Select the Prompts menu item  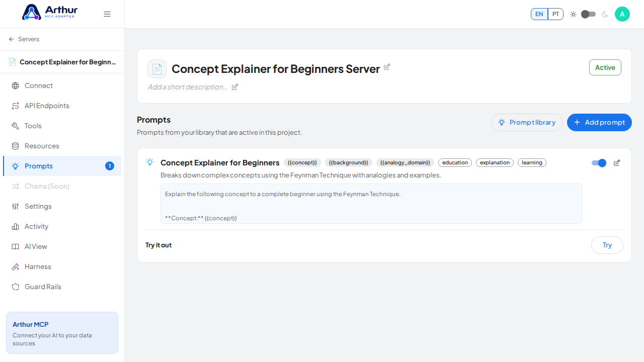pos(62,166)
